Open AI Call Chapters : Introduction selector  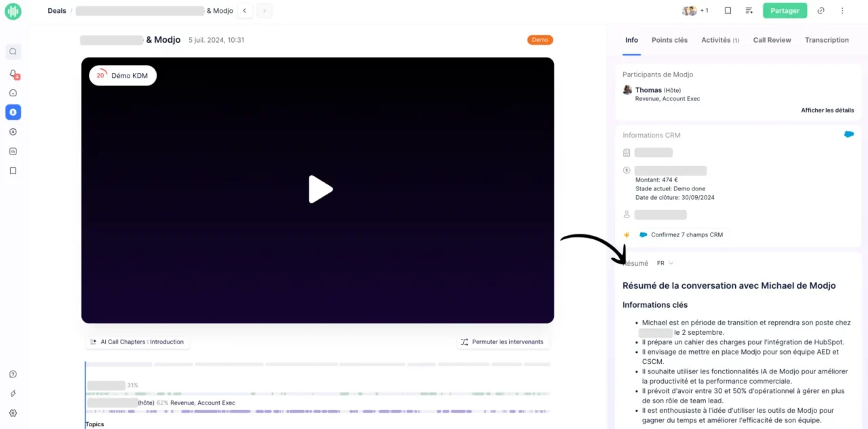click(x=137, y=342)
